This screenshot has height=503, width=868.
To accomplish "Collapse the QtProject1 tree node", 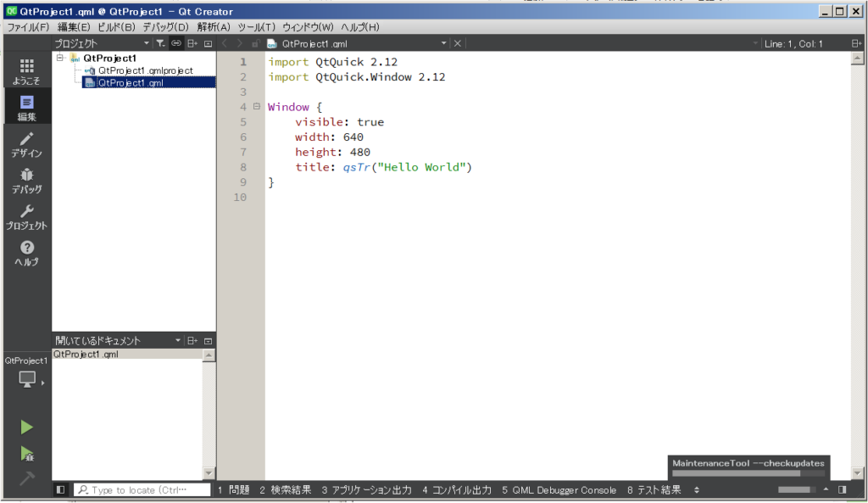I will pyautogui.click(x=60, y=58).
